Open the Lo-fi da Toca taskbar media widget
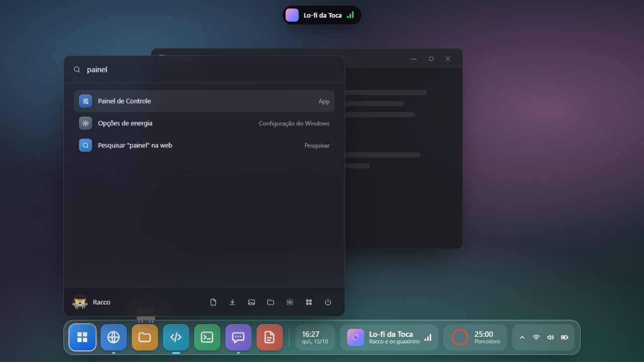 click(x=389, y=337)
